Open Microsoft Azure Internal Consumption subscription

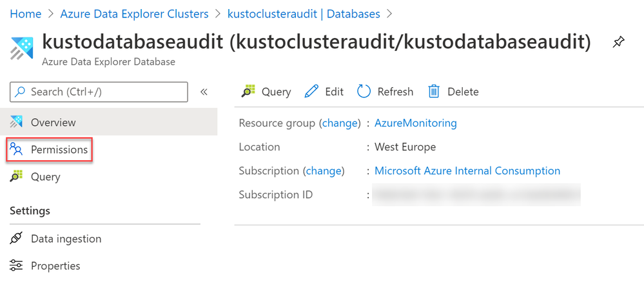point(467,170)
